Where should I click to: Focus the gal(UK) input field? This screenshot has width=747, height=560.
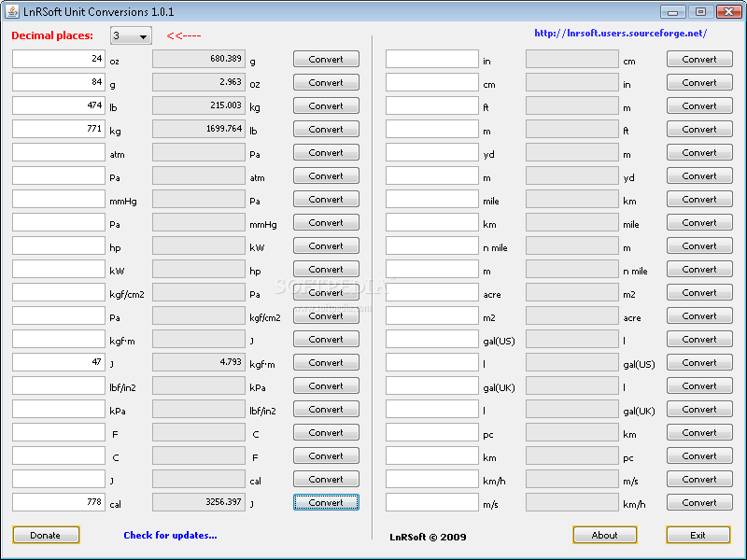coord(432,385)
